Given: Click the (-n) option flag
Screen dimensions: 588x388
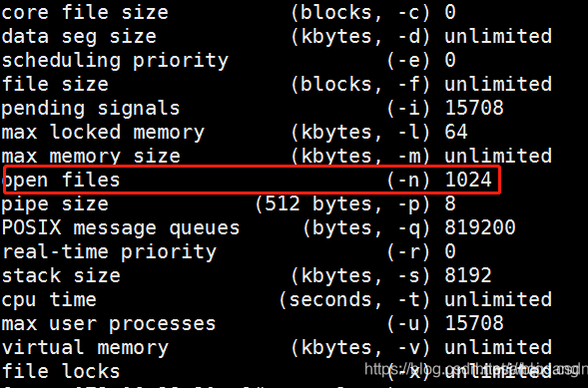Looking at the screenshot, I should (408, 181).
